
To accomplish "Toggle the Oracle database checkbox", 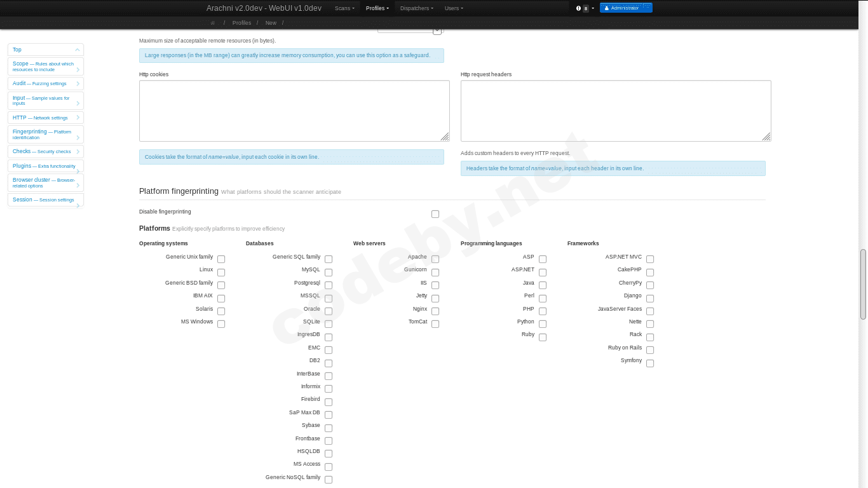I will 329,311.
